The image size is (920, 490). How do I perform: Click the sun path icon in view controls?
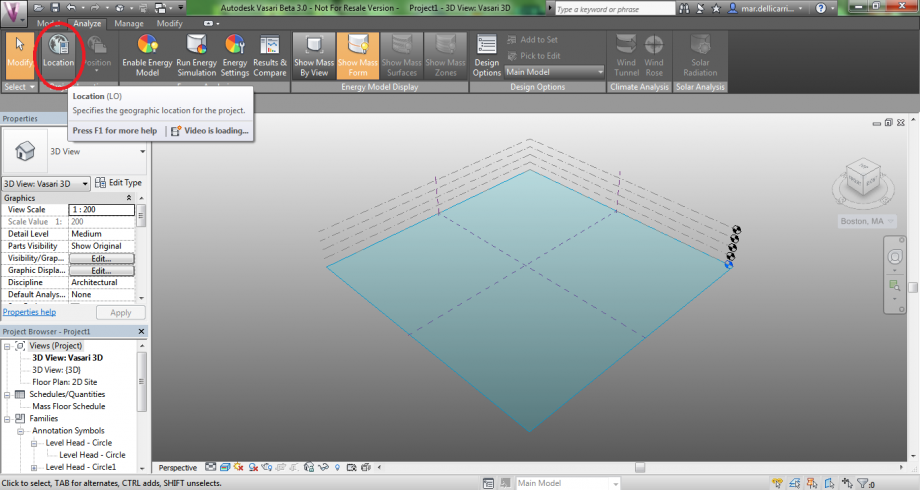pyautogui.click(x=238, y=467)
